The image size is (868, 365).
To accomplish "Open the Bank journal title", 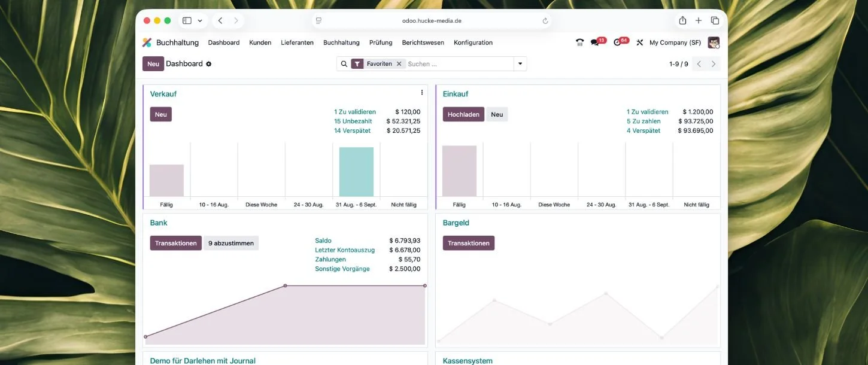I will [x=159, y=223].
